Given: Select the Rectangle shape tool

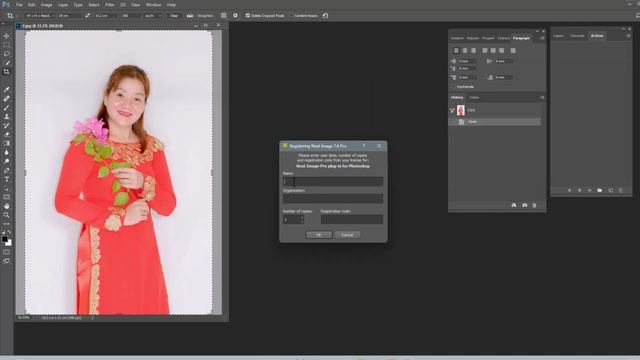Looking at the screenshot, I should pyautogui.click(x=7, y=197).
